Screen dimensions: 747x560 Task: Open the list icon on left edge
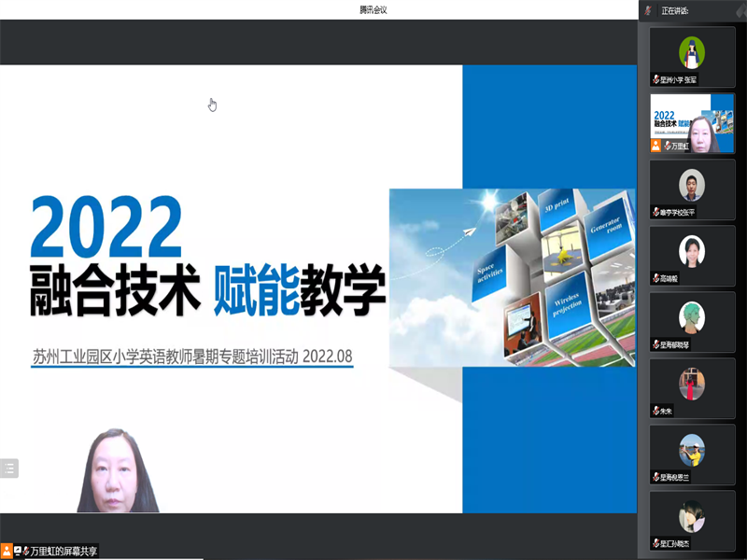[x=8, y=469]
